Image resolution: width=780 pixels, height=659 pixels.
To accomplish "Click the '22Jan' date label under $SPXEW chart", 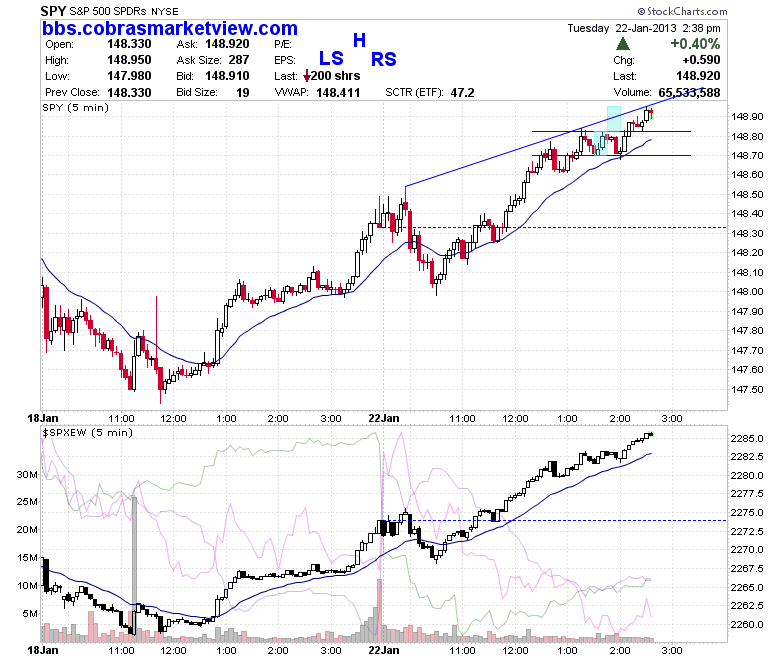I will click(384, 650).
